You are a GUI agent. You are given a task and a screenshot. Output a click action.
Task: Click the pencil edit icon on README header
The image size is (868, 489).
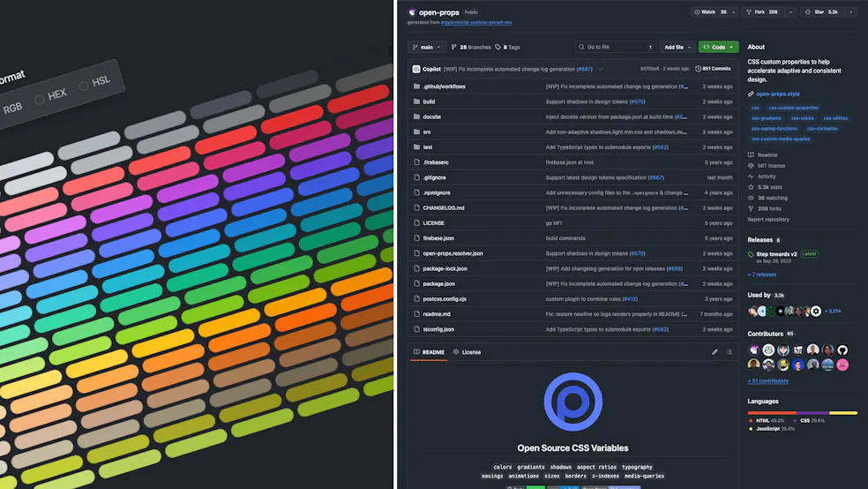click(x=715, y=352)
